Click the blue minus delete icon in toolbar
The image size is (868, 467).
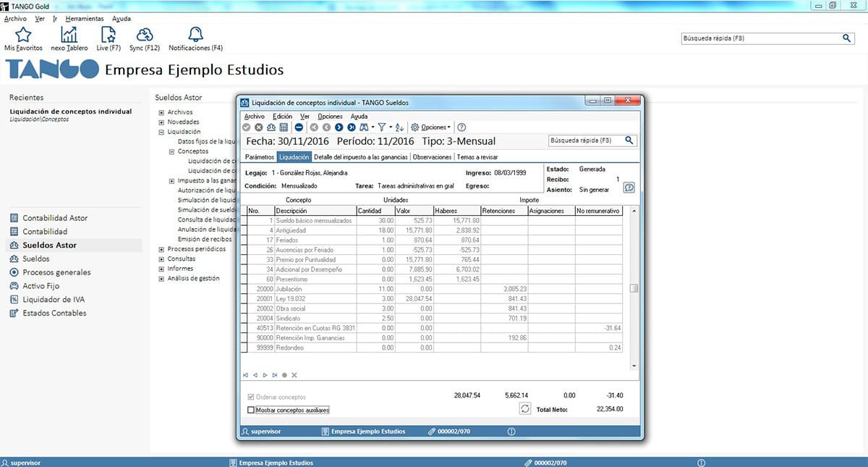[x=299, y=127]
